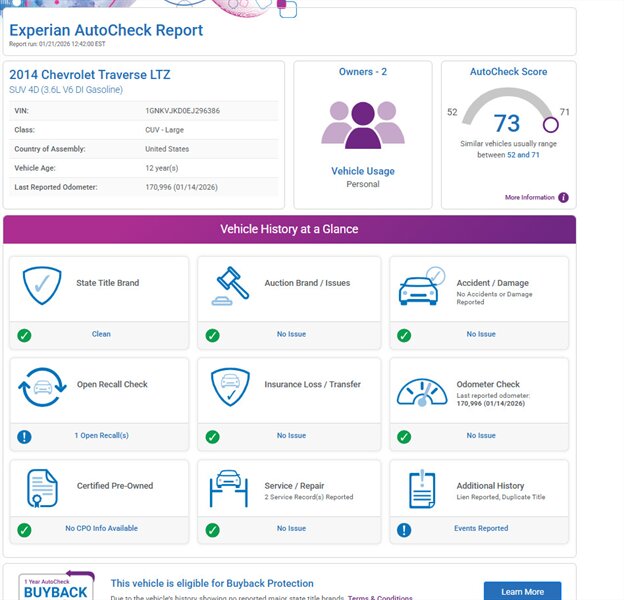Click the Additional History document icon
This screenshot has height=600, width=624.
point(421,489)
